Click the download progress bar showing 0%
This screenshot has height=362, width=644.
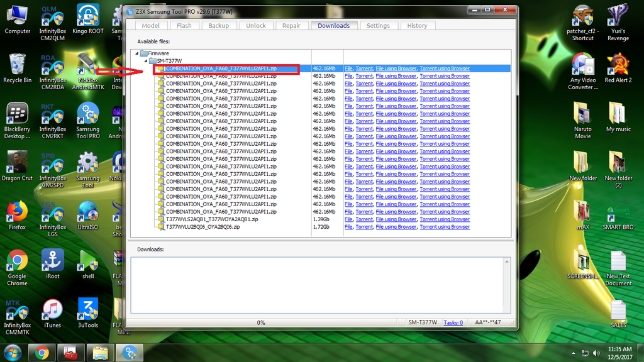coord(260,322)
